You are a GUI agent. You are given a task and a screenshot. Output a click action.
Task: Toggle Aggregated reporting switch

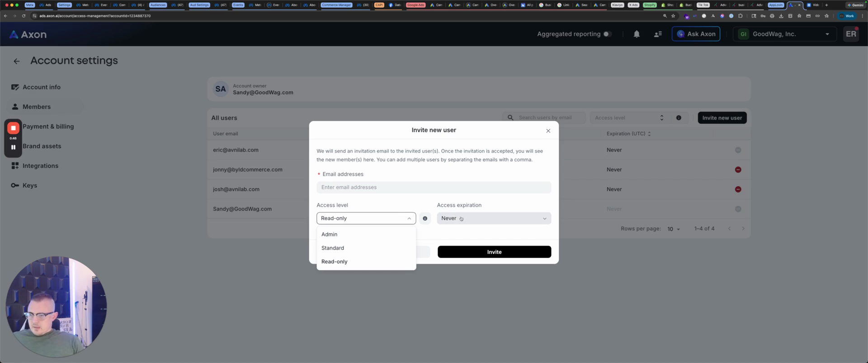tap(607, 34)
